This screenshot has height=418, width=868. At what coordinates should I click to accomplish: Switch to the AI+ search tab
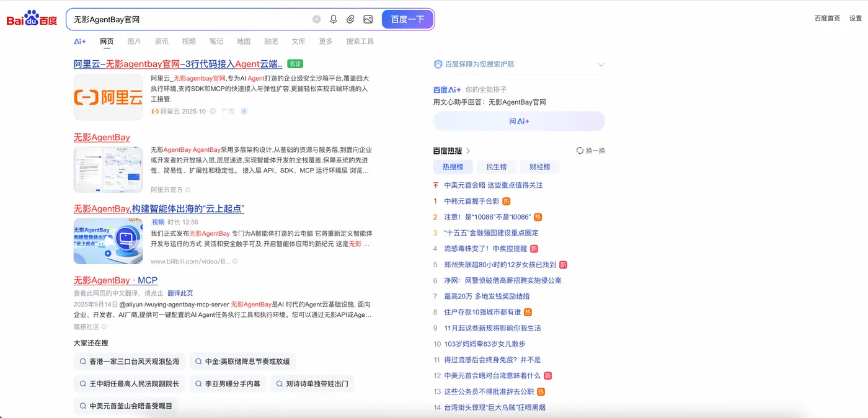(x=80, y=42)
